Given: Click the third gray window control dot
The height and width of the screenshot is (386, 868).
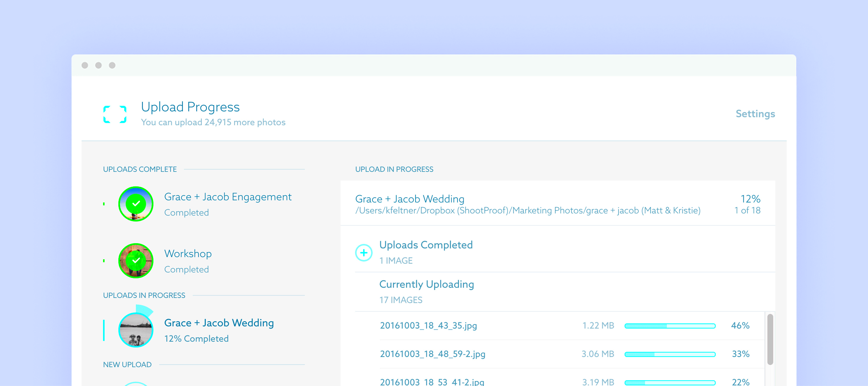Looking at the screenshot, I should 112,65.
